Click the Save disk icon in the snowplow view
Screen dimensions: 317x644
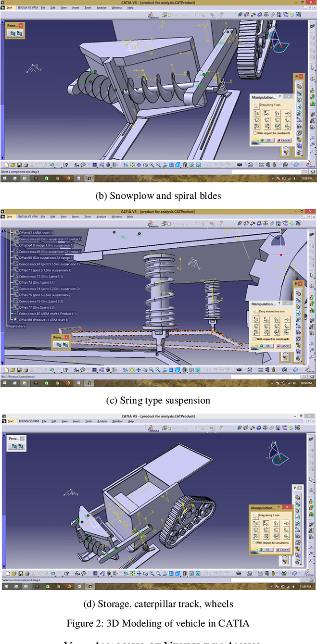click(x=19, y=165)
